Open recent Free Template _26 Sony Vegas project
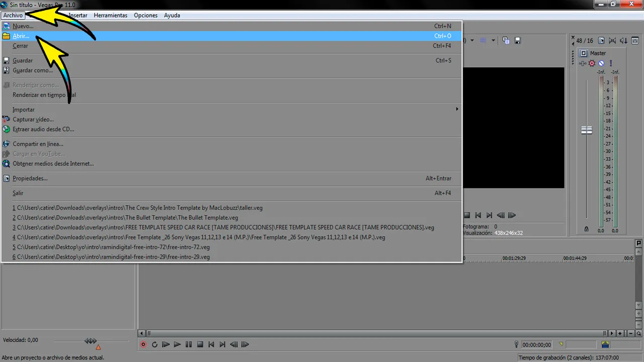 pos(231,237)
